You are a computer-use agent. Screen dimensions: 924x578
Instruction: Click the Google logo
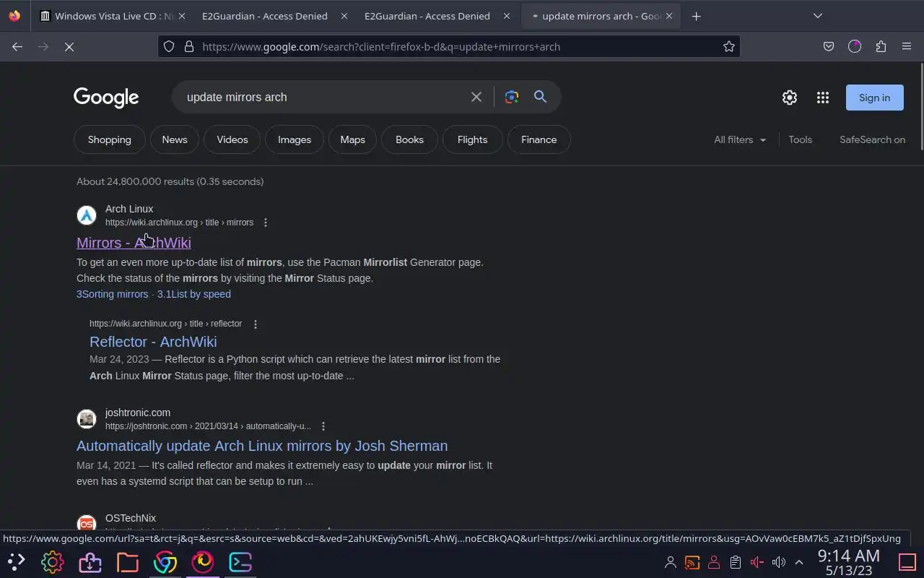pos(106,98)
